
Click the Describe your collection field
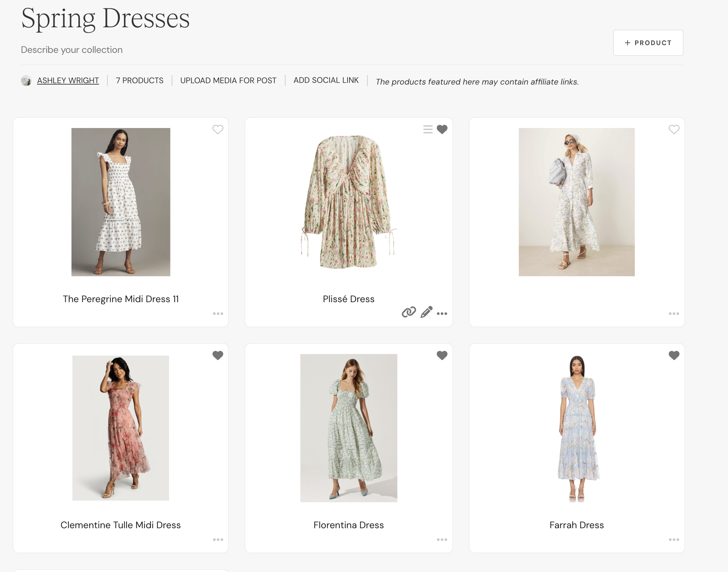click(x=72, y=50)
